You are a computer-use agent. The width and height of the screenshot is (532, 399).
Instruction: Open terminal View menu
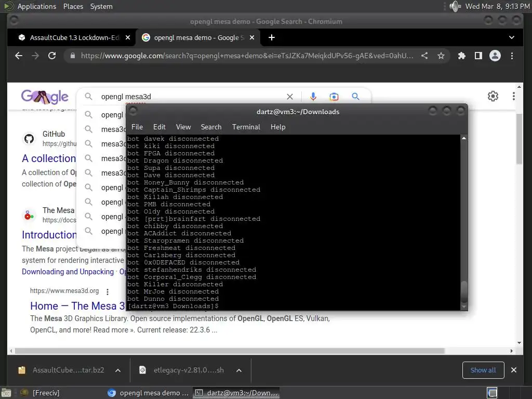click(183, 127)
